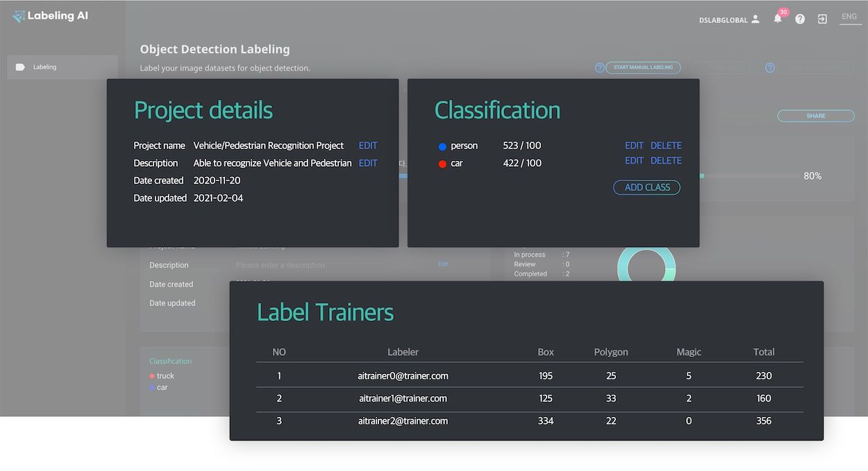Open the ENG language selector

pos(850,16)
